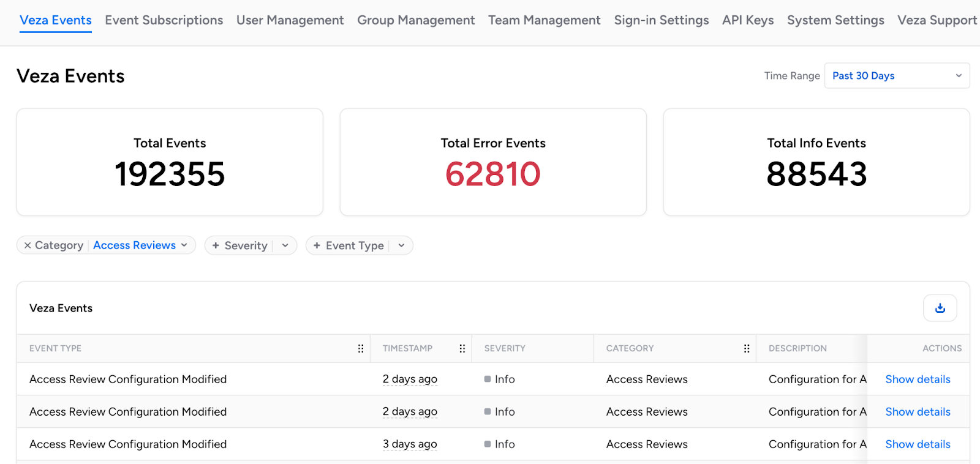Expand the Severity filter chevron
Screen dimensions: 980x464
click(285, 245)
